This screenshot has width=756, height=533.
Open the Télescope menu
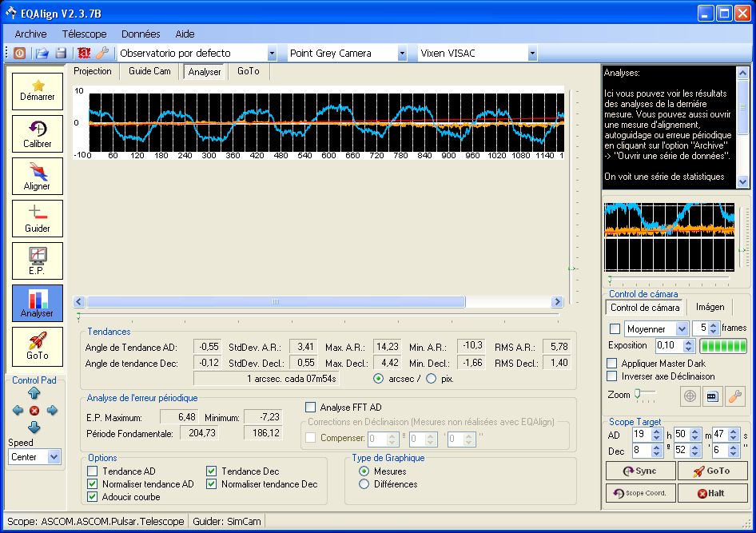click(x=85, y=34)
